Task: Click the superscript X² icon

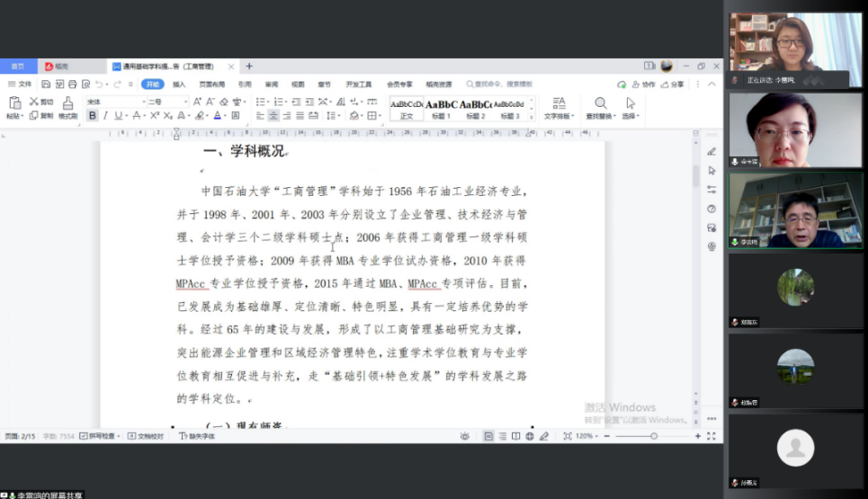Action: pyautogui.click(x=155, y=116)
